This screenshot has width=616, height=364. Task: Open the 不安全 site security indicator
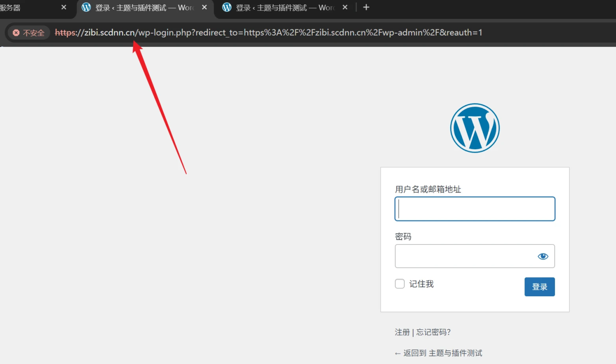pos(29,33)
